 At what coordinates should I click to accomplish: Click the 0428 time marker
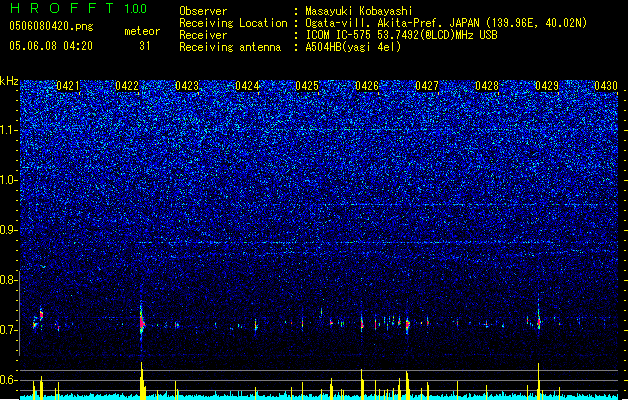coord(487,86)
